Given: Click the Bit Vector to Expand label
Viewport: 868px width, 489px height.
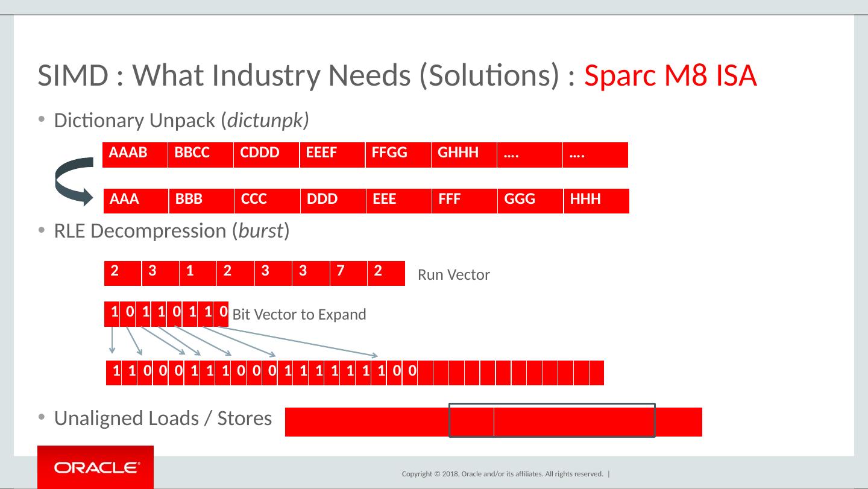Looking at the screenshot, I should coord(299,315).
